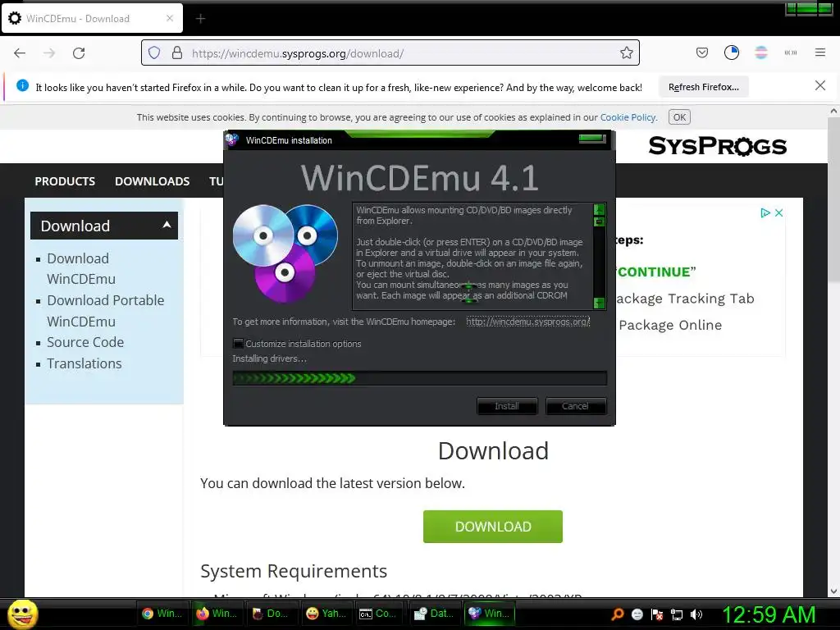View site security padlock info
Viewport: 840px width, 630px height.
coord(177,53)
